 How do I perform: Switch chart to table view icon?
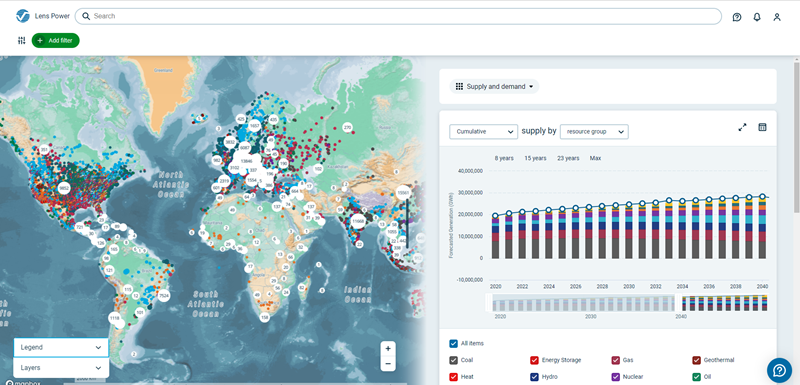[x=762, y=127]
